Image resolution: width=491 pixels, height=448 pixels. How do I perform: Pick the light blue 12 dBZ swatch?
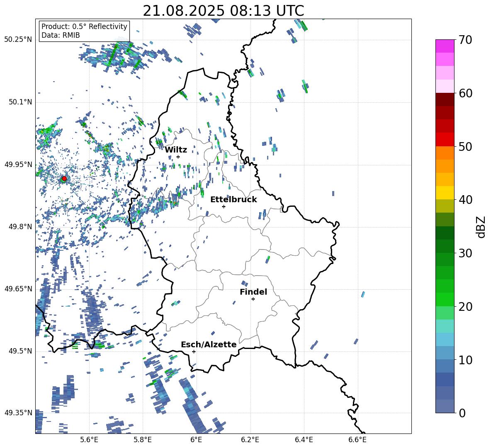(445, 339)
